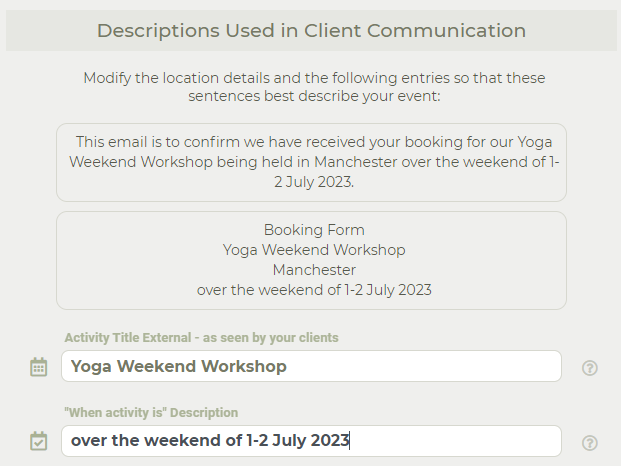Click the 'Modify the location details' instruction text
Screen dimensions: 621x466
pyautogui.click(x=314, y=87)
